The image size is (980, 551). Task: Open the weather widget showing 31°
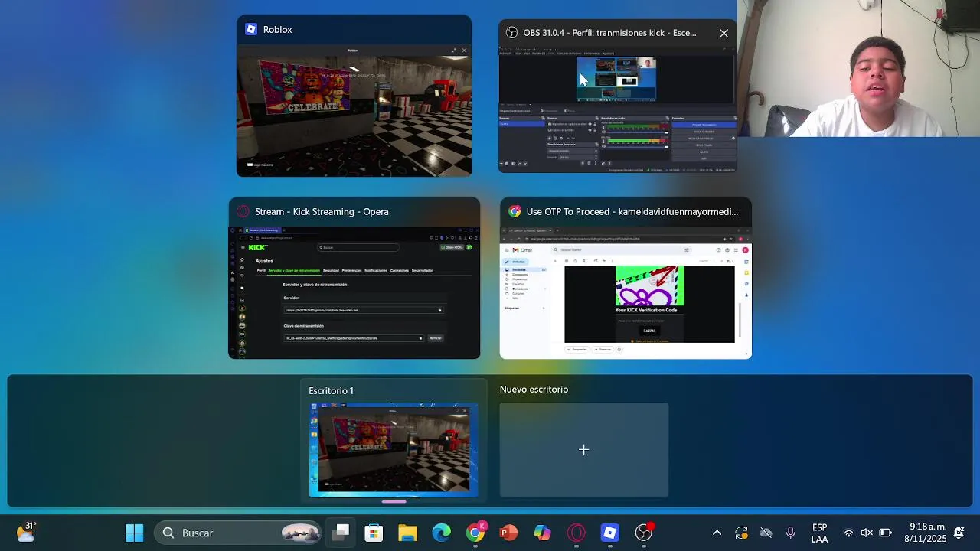(26, 532)
